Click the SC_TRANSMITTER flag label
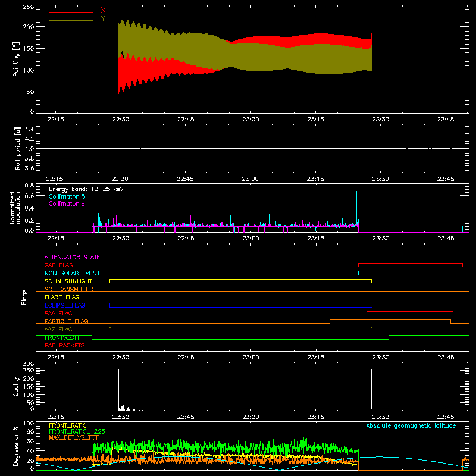Viewport: 476px width, 476px height. (x=68, y=289)
